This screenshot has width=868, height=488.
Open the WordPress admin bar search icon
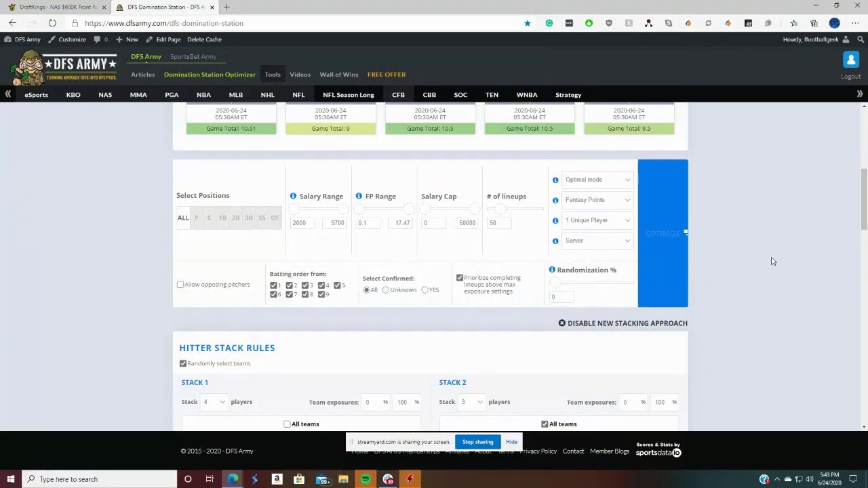click(861, 39)
